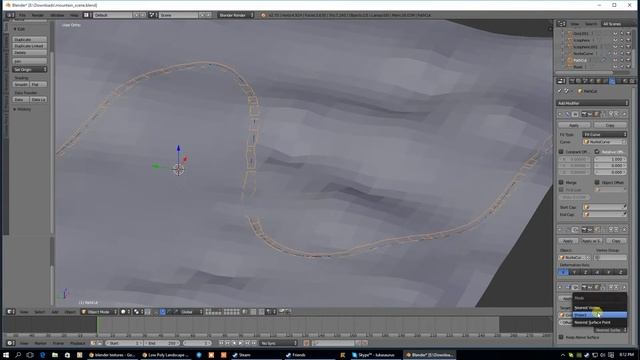Click the Windows Start button

[6, 355]
